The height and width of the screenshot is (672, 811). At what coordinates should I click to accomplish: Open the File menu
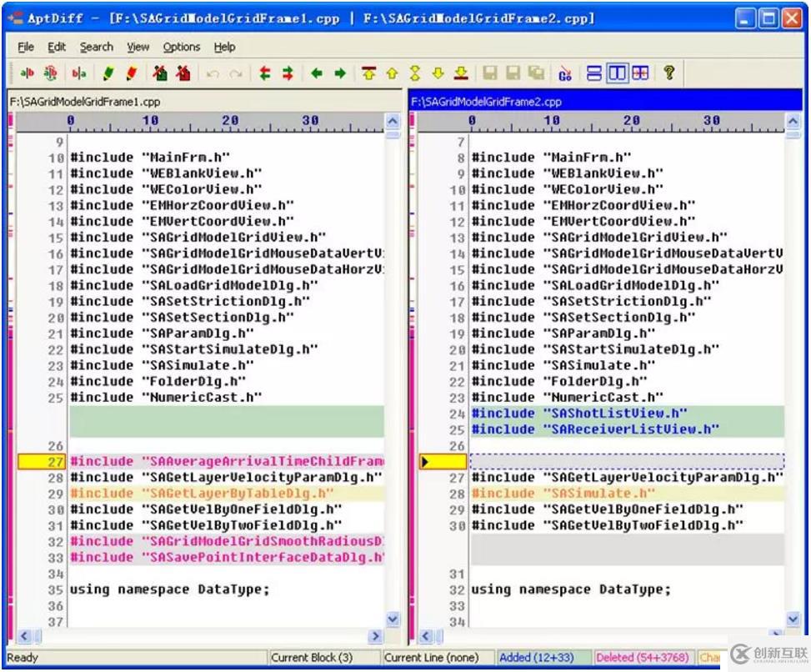click(25, 47)
